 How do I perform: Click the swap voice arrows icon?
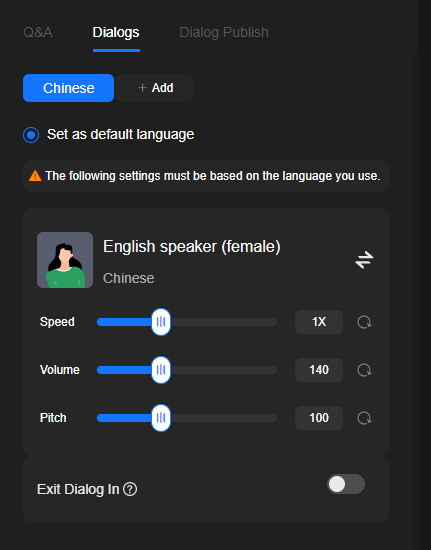point(364,260)
